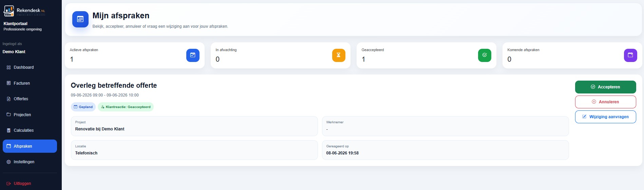Click the Geaccepteerd stat card

pos(427,55)
